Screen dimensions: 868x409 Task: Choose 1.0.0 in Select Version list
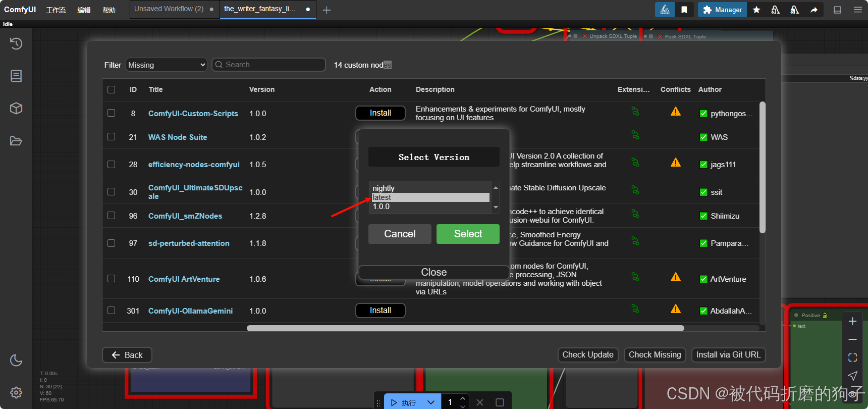coord(430,207)
